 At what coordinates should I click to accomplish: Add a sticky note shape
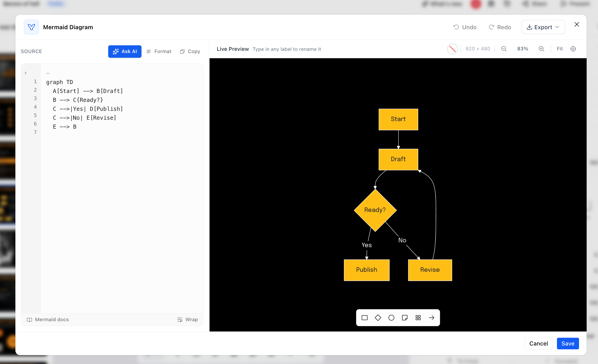point(405,318)
